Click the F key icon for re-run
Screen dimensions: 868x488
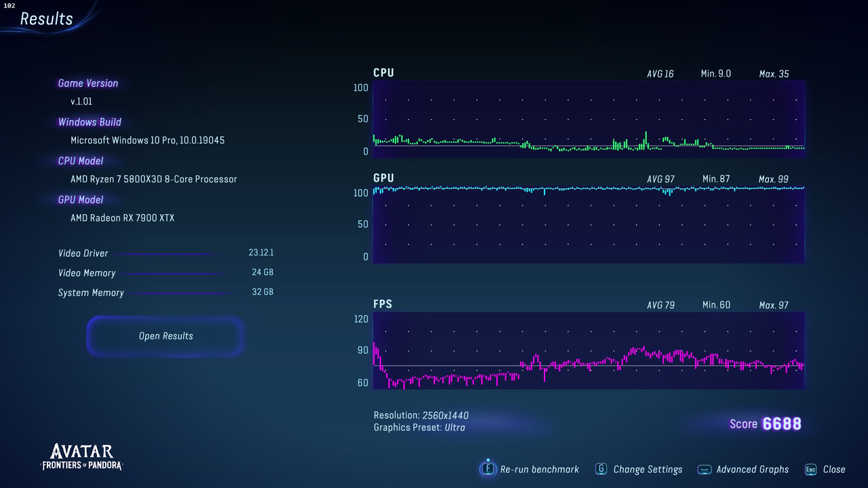click(x=488, y=469)
